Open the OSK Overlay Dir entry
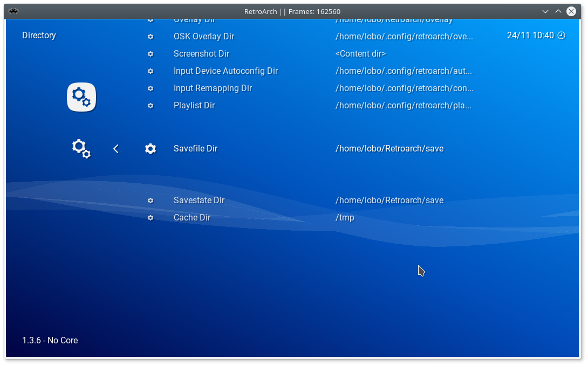Viewport: 588px width, 366px height. (x=203, y=36)
